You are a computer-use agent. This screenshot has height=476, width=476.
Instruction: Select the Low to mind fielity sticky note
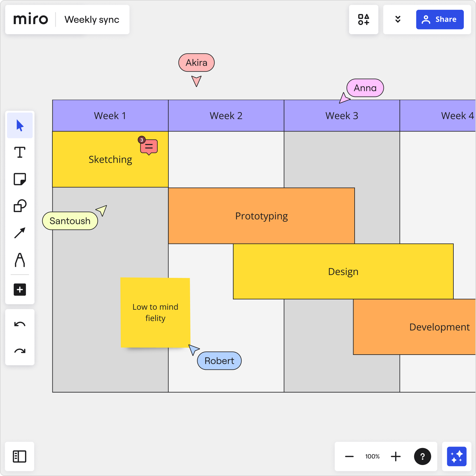[155, 312]
